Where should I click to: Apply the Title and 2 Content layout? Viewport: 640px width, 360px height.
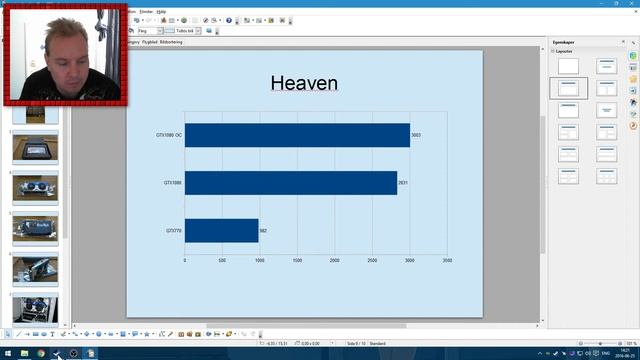[x=606, y=88]
